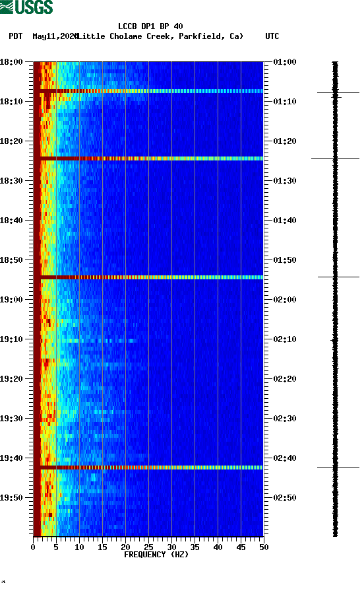Image resolution: width=364 pixels, height=589 pixels.
Task: Click the horizontal event band near 18:24 in spectrogram
Action: coord(148,158)
